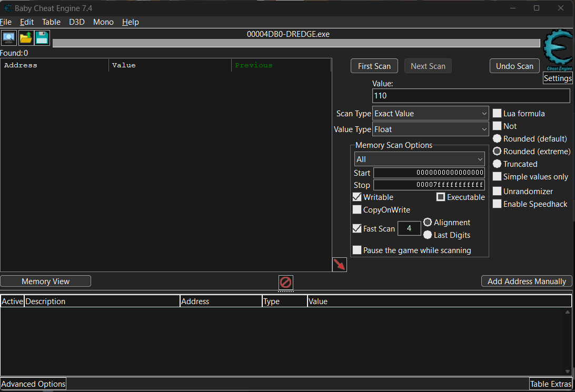Click the Fast Scan alignment value field

pyautogui.click(x=409, y=228)
